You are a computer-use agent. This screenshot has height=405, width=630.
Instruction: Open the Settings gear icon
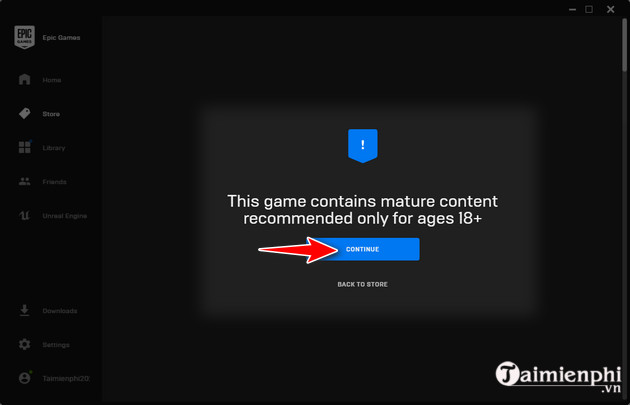25,344
